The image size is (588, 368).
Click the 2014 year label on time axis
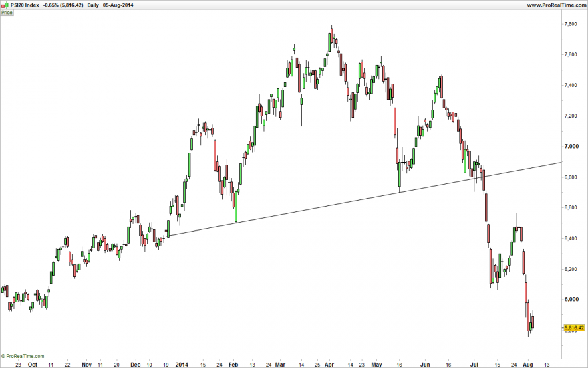tap(182, 364)
